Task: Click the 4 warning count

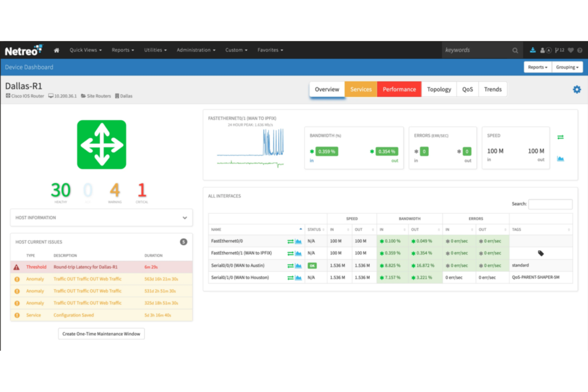Action: click(x=115, y=190)
